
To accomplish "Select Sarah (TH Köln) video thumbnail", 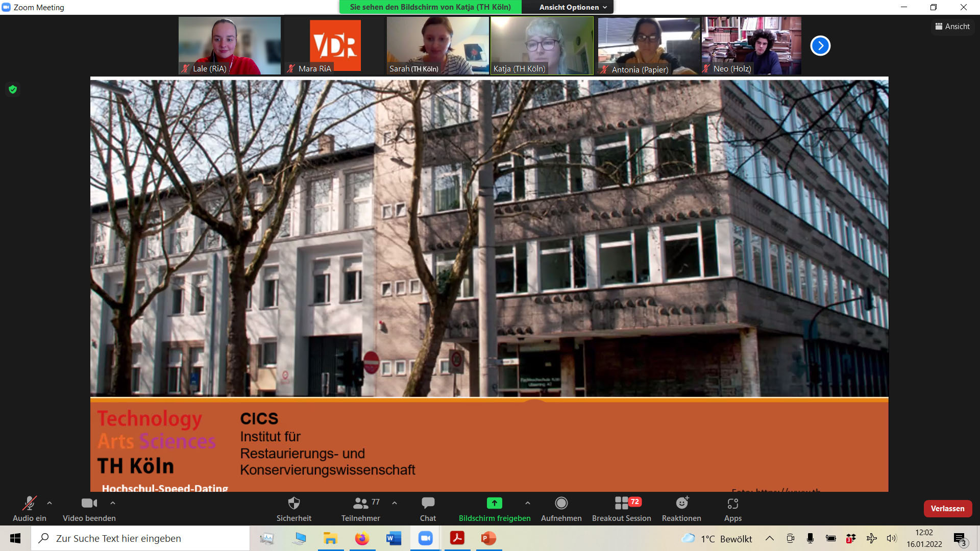I will coord(437,45).
